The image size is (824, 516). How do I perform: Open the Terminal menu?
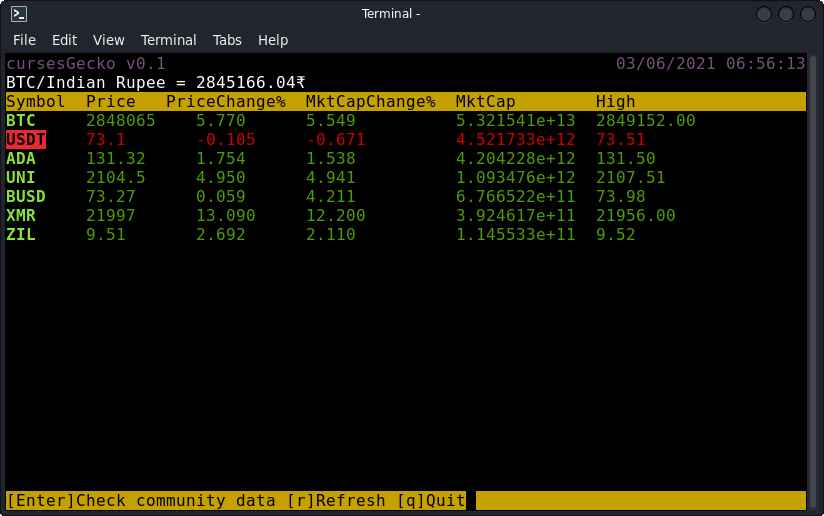click(x=168, y=40)
